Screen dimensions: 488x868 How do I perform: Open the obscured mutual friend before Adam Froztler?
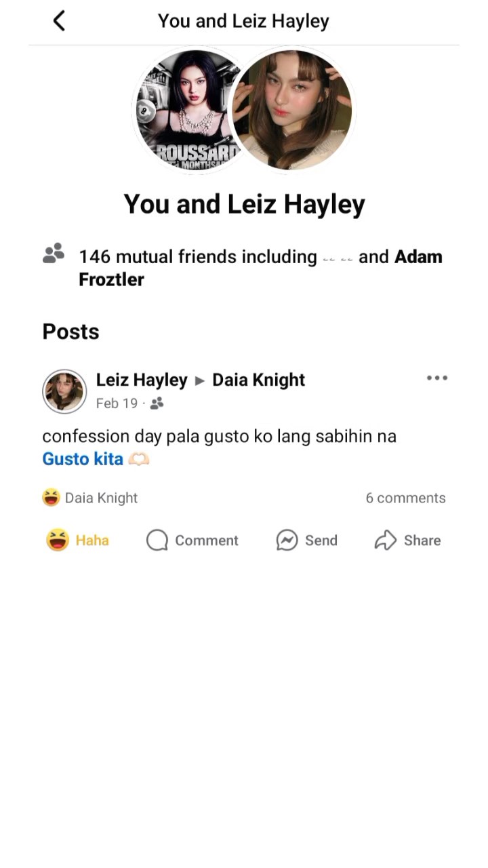click(x=338, y=258)
